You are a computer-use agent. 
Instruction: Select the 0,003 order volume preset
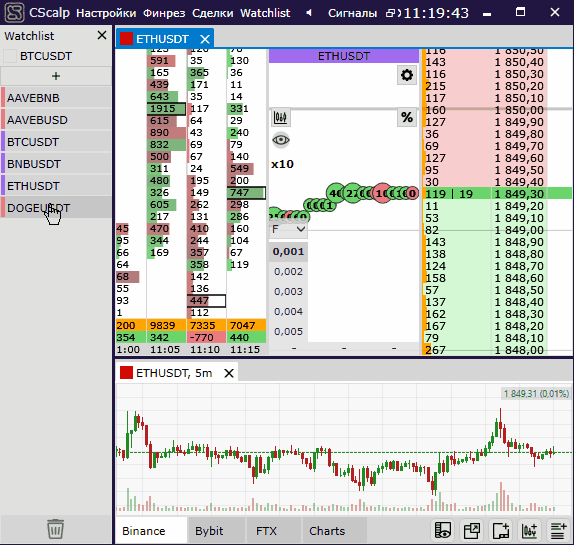tap(288, 292)
